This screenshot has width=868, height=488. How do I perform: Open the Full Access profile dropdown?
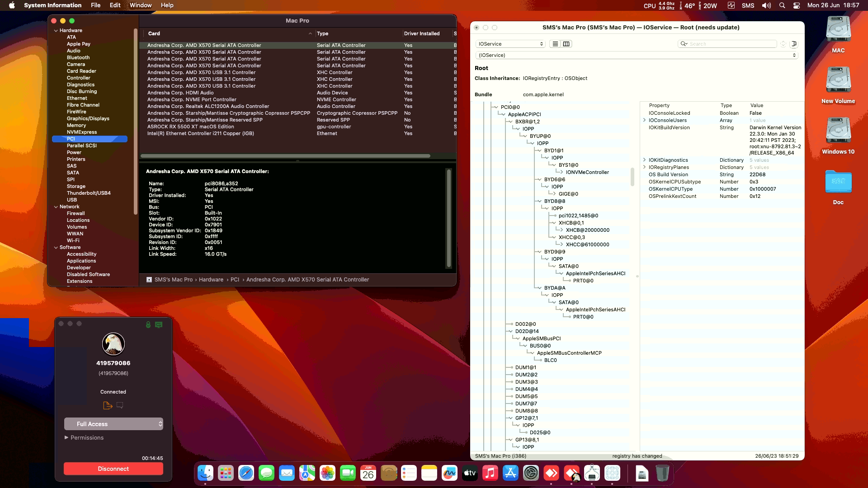point(113,424)
